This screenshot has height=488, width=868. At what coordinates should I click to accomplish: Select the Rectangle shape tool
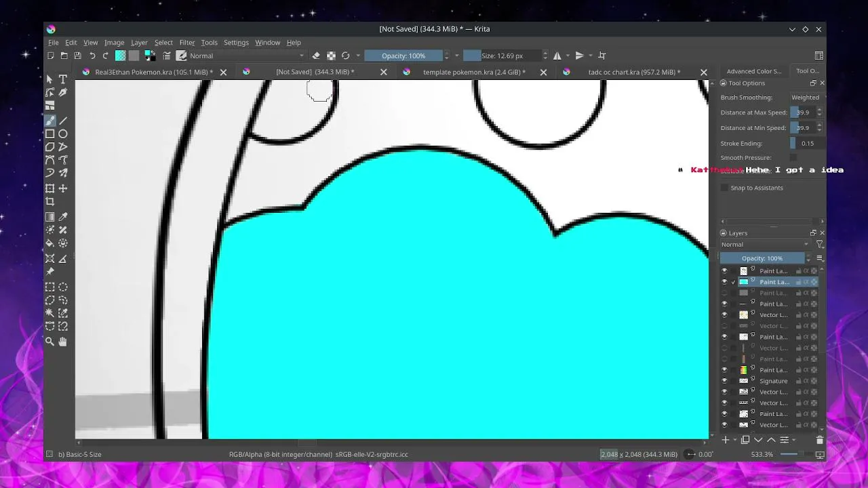click(x=50, y=134)
